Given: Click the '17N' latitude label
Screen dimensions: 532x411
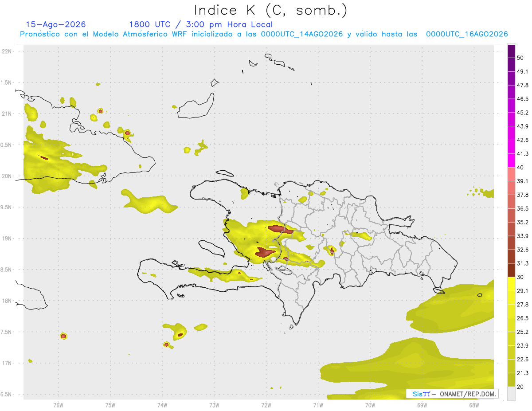Looking at the screenshot, I should [x=7, y=363].
